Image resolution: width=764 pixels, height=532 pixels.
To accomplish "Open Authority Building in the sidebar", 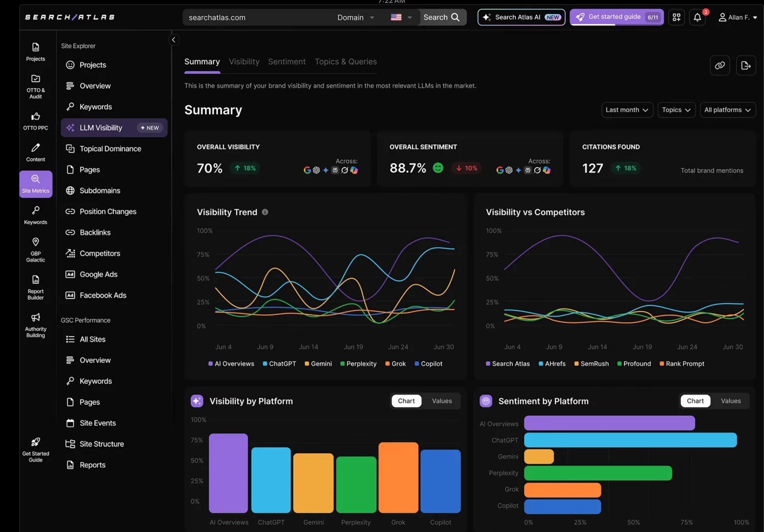I will [x=36, y=325].
